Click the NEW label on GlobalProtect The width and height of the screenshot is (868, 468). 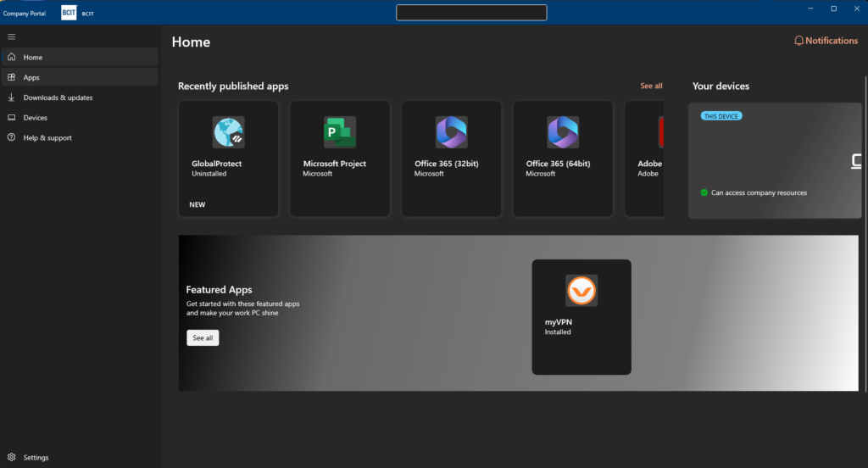[x=197, y=204]
